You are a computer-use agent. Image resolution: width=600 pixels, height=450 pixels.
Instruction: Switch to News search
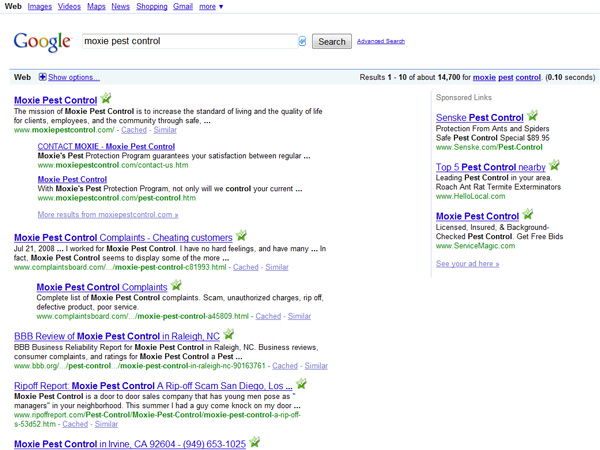point(121,7)
